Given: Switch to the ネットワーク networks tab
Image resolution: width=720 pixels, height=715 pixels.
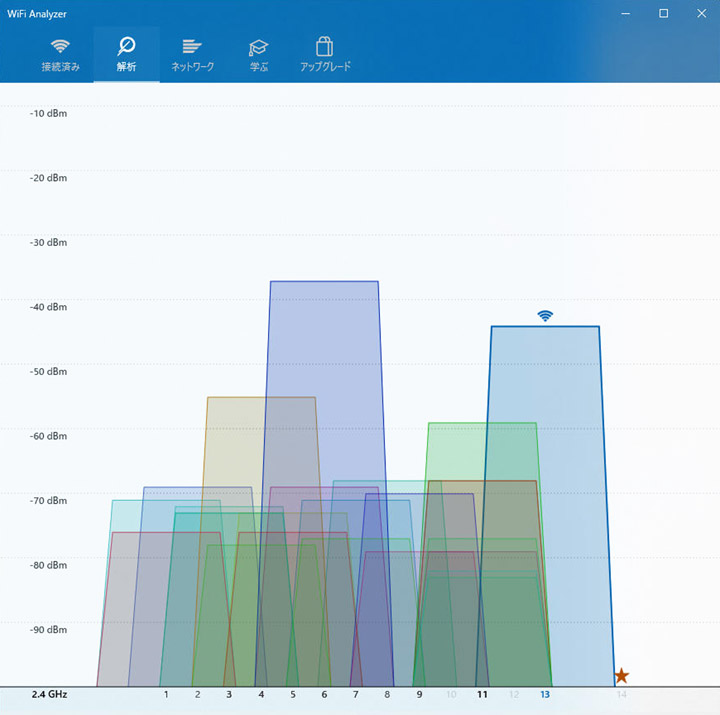Looking at the screenshot, I should (192, 55).
